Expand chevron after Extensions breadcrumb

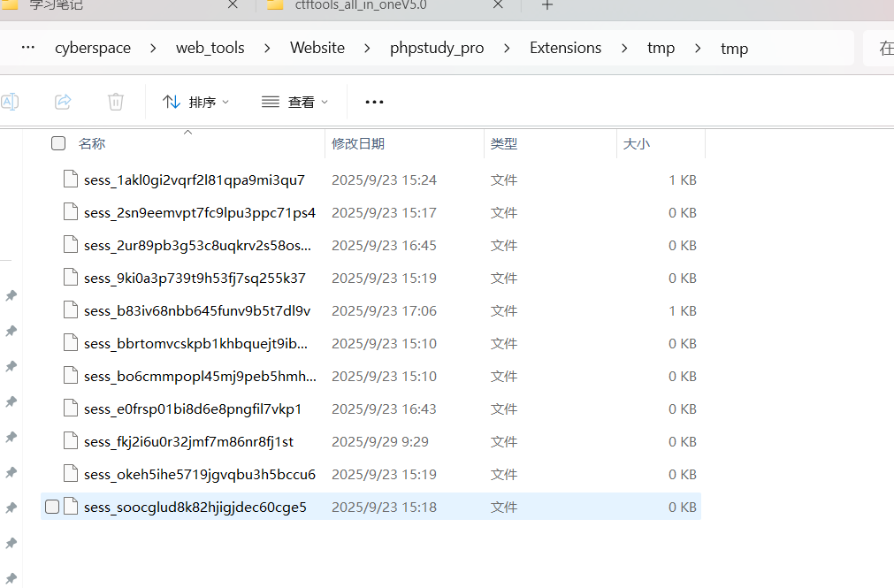[624, 49]
